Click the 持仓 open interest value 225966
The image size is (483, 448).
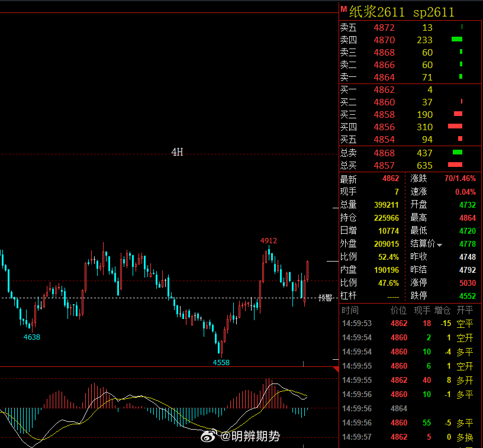(x=387, y=218)
